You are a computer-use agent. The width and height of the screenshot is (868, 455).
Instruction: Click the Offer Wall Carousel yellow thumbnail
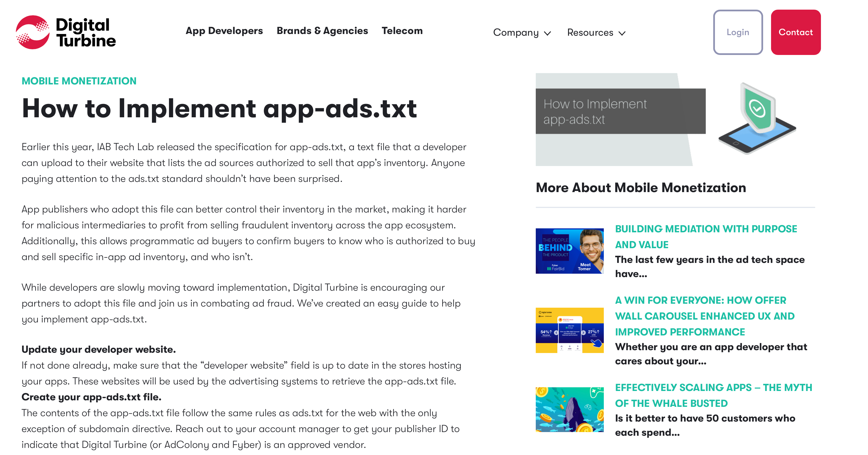tap(570, 330)
